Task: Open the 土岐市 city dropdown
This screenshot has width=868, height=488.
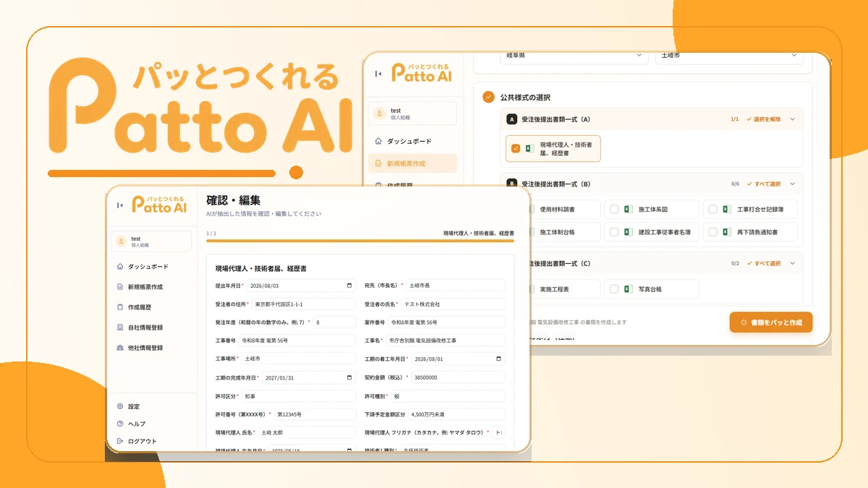Action: [729, 56]
